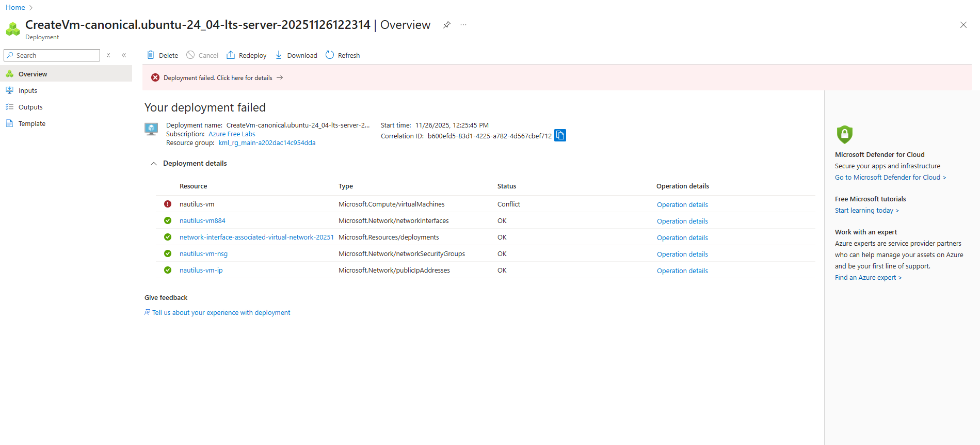Viewport: 980px width, 445px height.
Task: Focus the sidebar Search input field
Action: coord(52,55)
